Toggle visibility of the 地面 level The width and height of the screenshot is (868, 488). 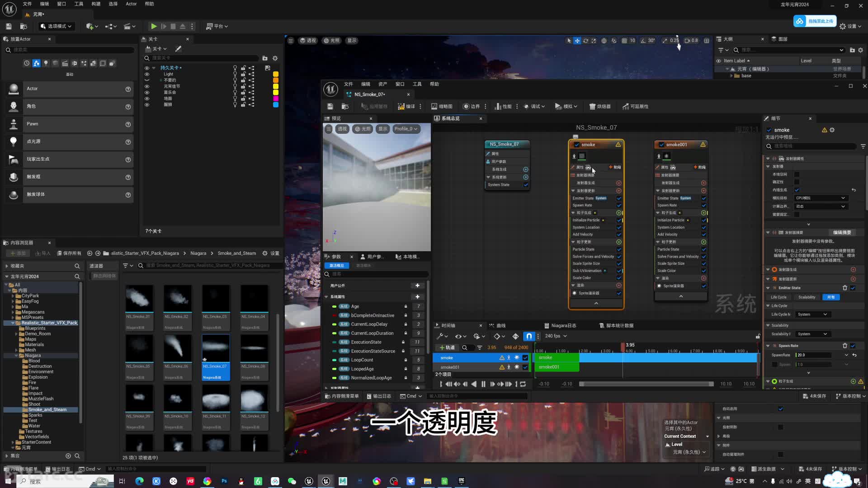coord(146,99)
